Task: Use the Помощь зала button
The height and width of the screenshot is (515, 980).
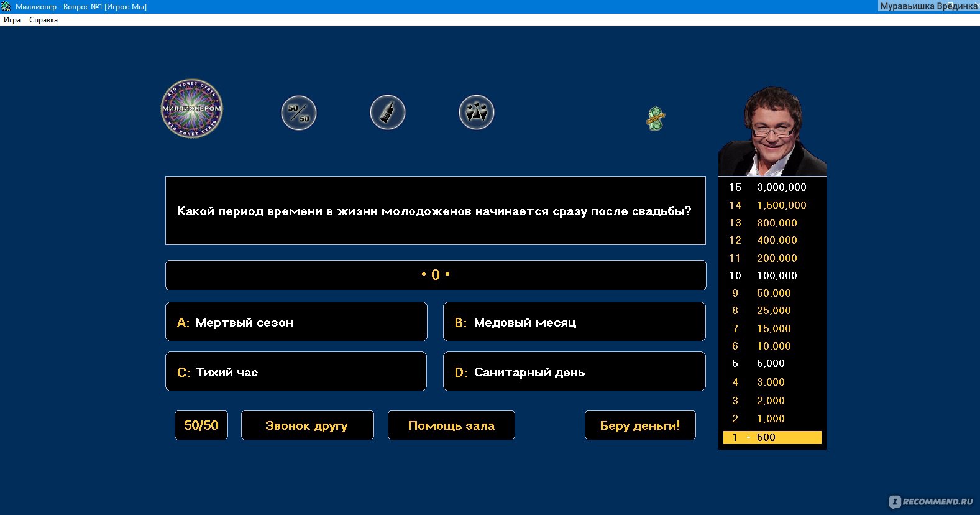Action: pos(451,425)
